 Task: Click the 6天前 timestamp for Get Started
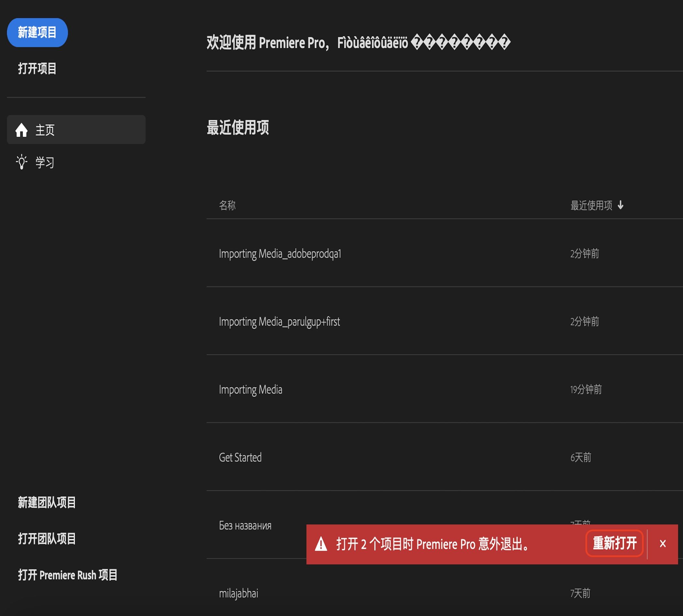pyautogui.click(x=581, y=457)
